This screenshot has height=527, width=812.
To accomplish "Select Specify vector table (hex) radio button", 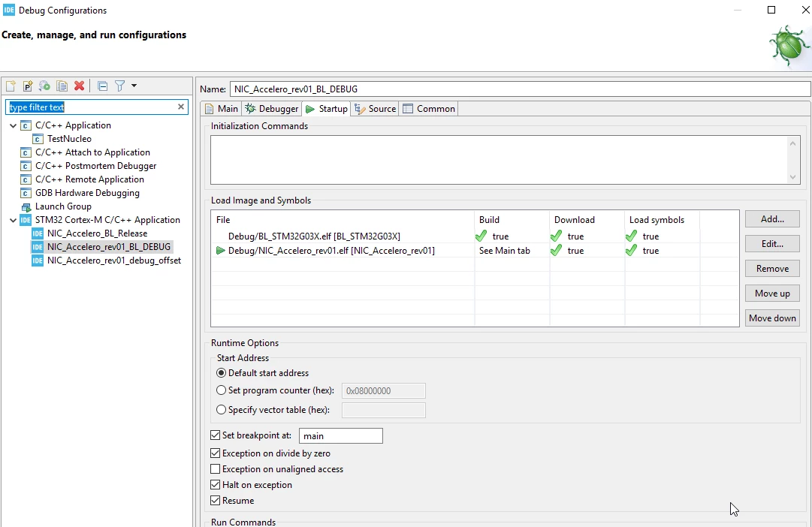I will (x=221, y=409).
